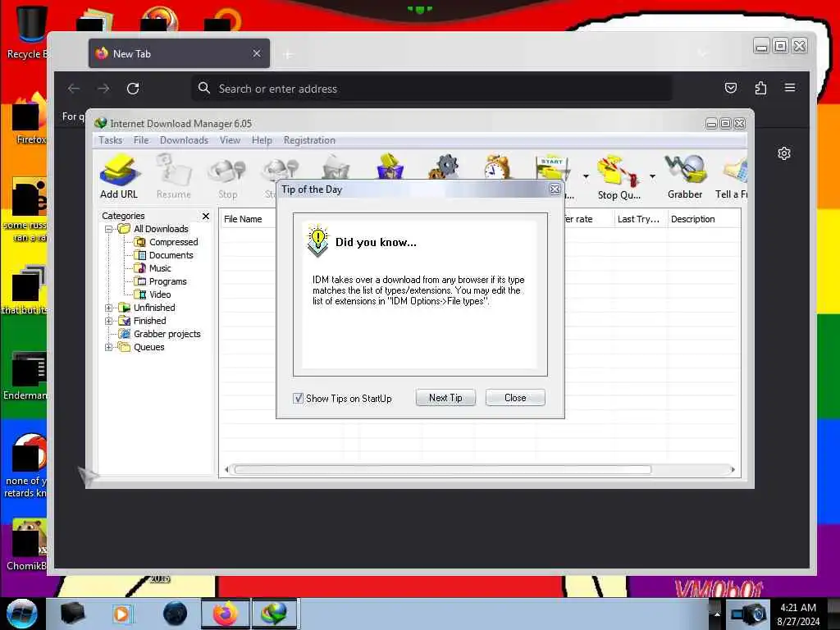This screenshot has width=840, height=630.
Task: Expand the Unfinished category node
Action: 109,308
